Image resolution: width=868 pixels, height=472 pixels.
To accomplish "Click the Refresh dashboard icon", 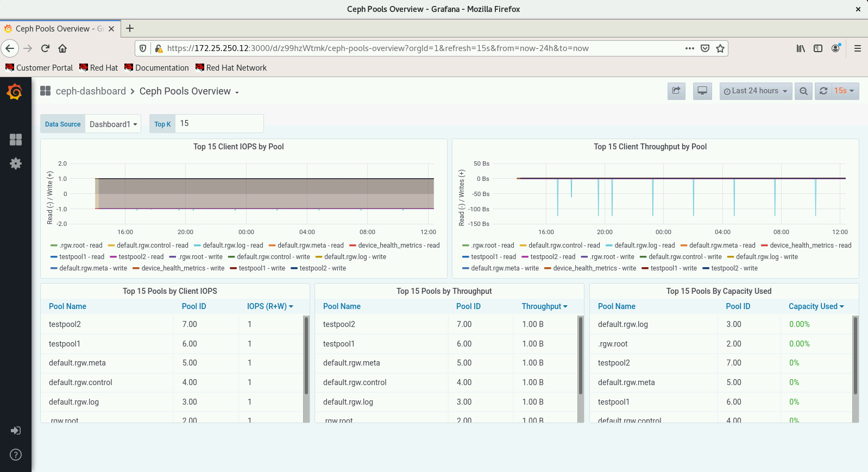I will 823,91.
